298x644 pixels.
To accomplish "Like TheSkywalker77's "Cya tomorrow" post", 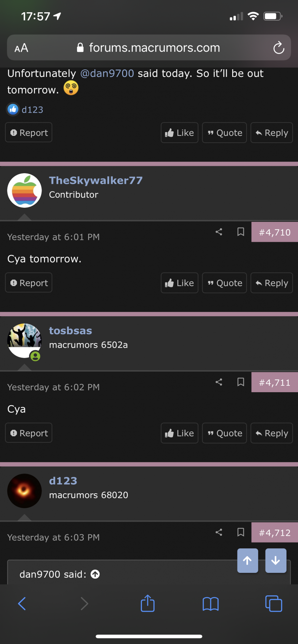I will 179,283.
